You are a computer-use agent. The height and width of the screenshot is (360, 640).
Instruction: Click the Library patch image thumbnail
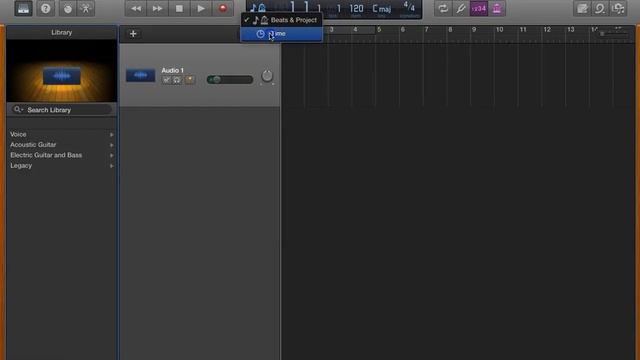point(62,71)
